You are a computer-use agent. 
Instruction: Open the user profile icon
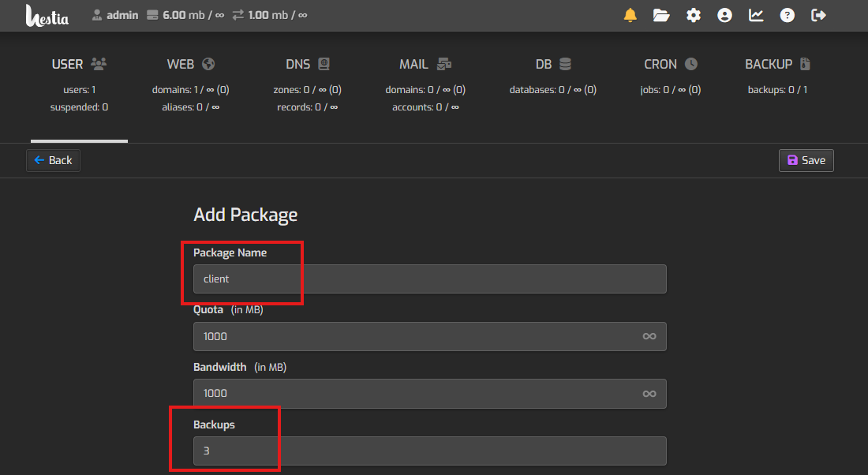click(x=724, y=16)
